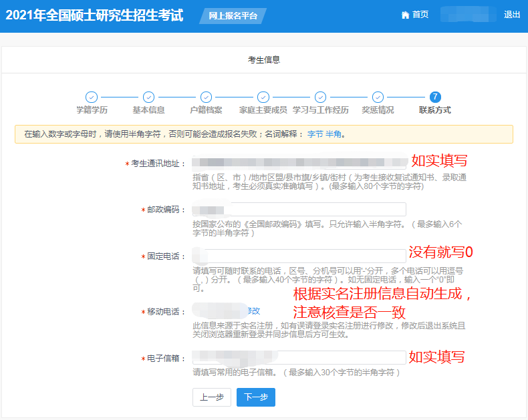Open the 首页 link in the header
Viewport: 528px width, 420px height.
click(x=420, y=15)
